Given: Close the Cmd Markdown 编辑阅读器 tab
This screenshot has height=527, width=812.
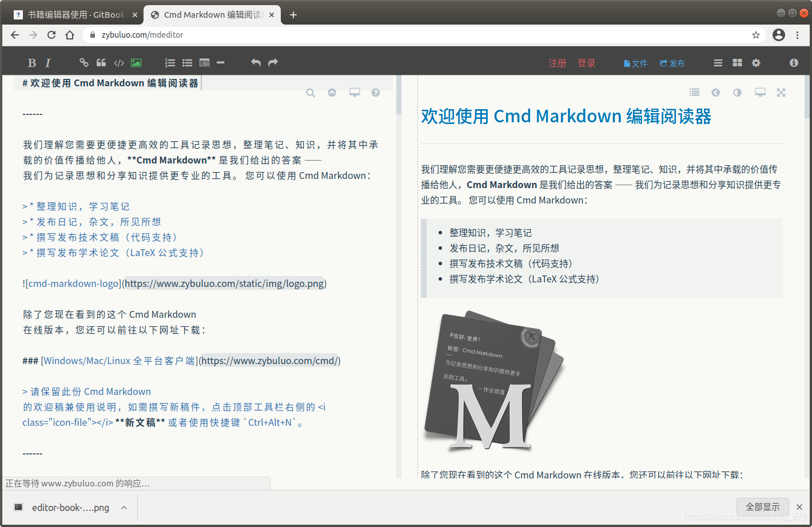Looking at the screenshot, I should tap(272, 15).
